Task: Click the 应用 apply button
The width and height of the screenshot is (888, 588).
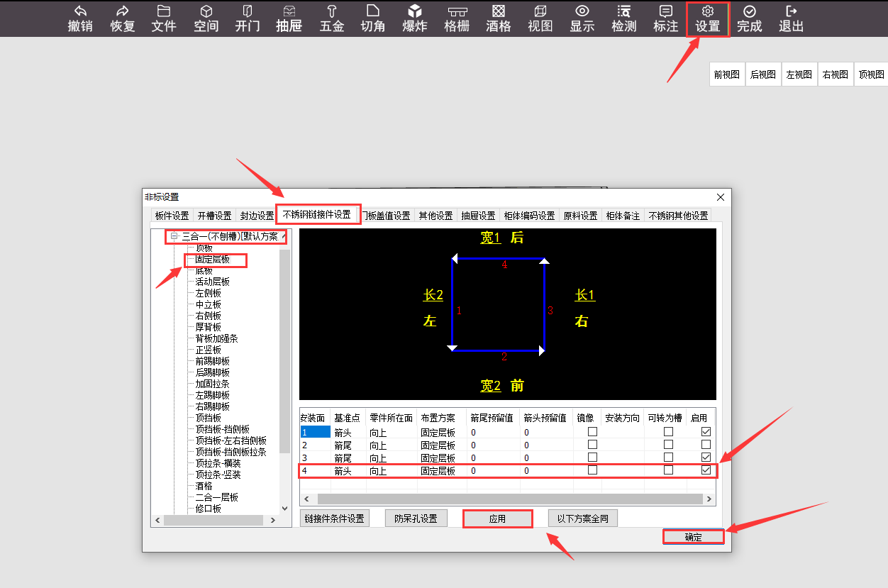Action: 497,518
